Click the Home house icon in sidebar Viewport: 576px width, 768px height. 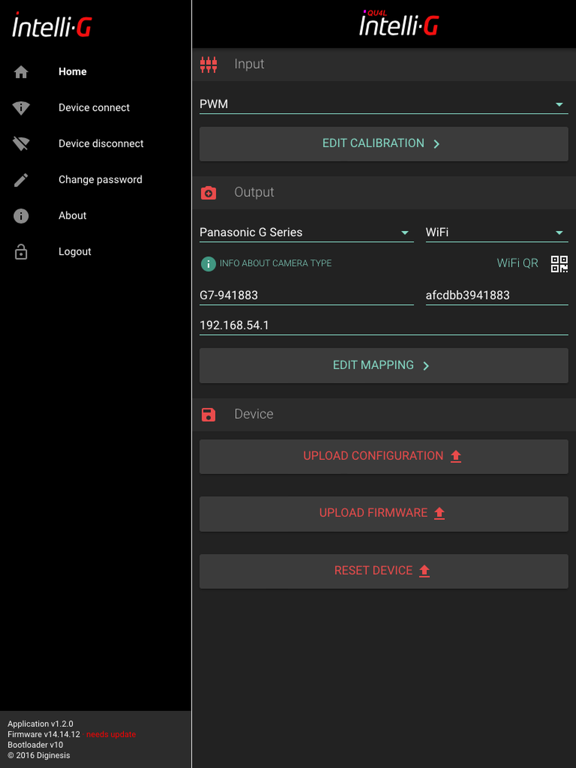21,72
